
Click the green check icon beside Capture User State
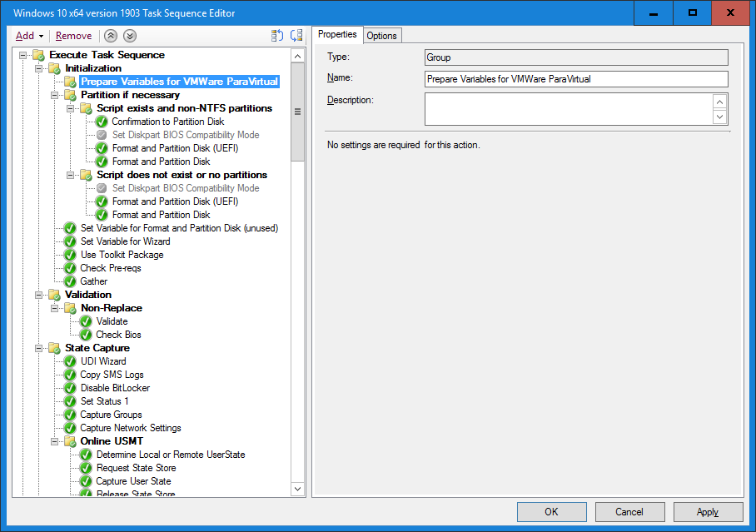tap(87, 481)
